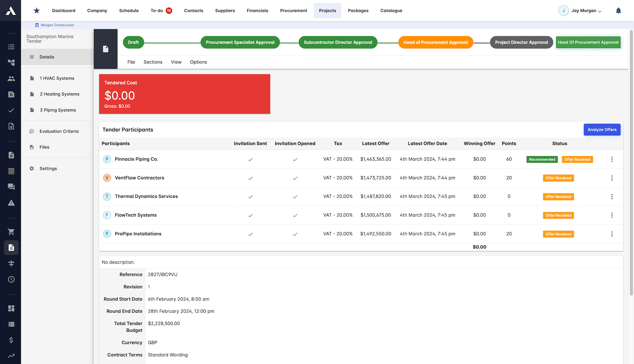Viewport: 634px width, 364px height.
Task: Switch to the Projects tab
Action: click(x=327, y=10)
